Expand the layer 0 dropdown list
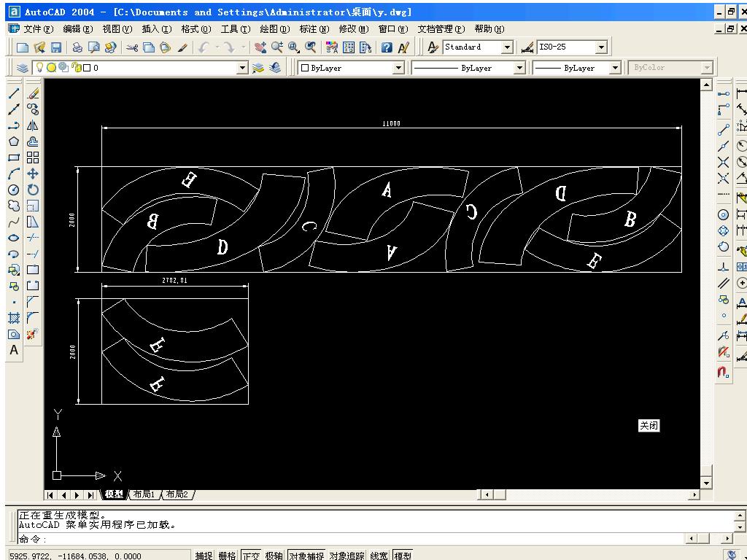 tap(242, 68)
